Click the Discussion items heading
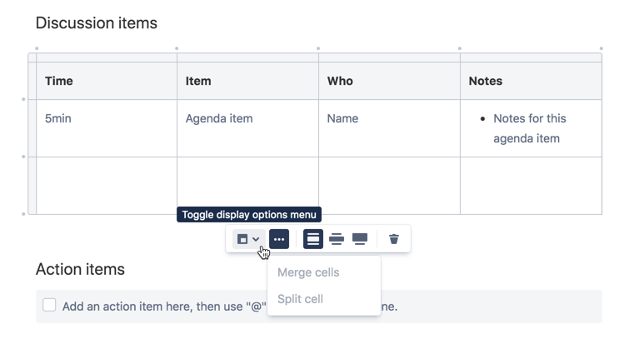The height and width of the screenshot is (354, 644). tap(97, 23)
